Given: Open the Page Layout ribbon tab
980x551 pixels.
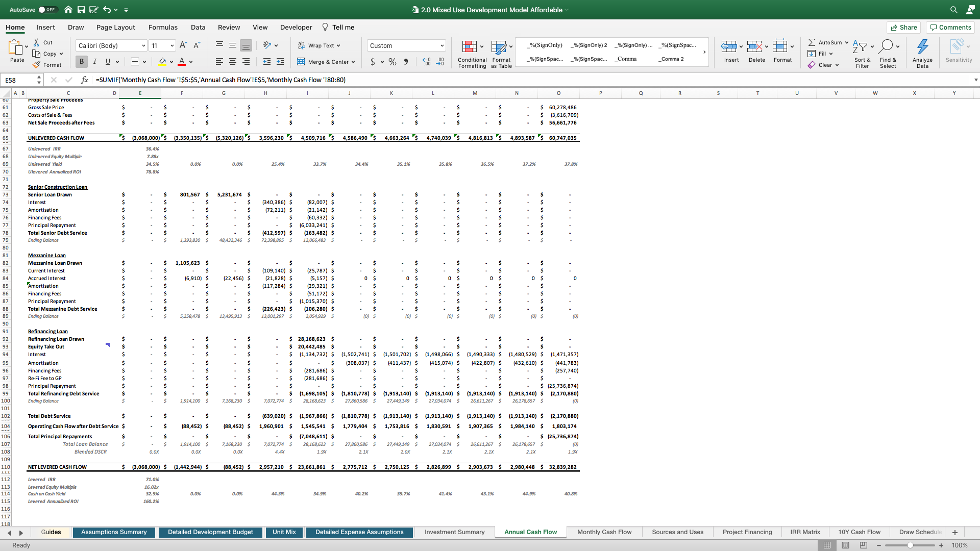Looking at the screenshot, I should 116,27.
